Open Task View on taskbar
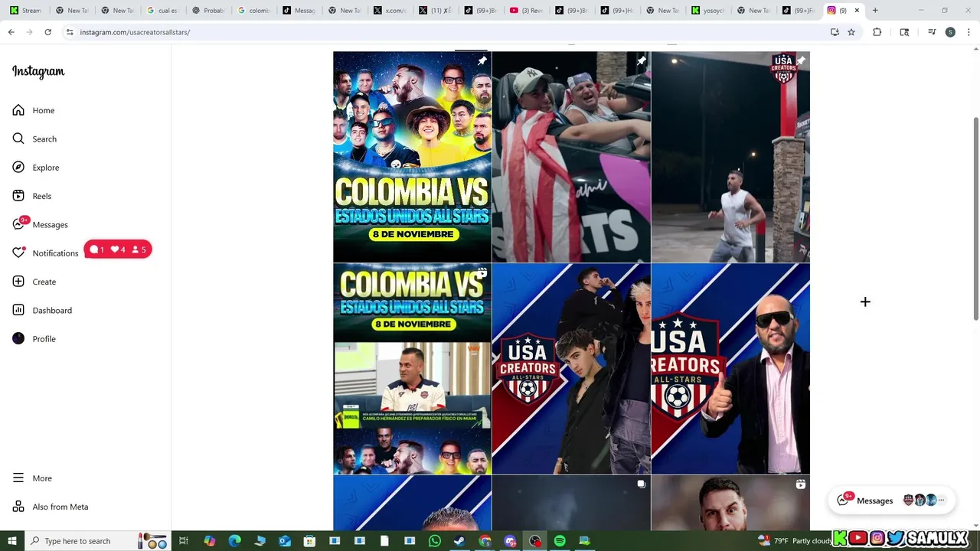Viewport: 980px width, 551px height. coord(184,541)
